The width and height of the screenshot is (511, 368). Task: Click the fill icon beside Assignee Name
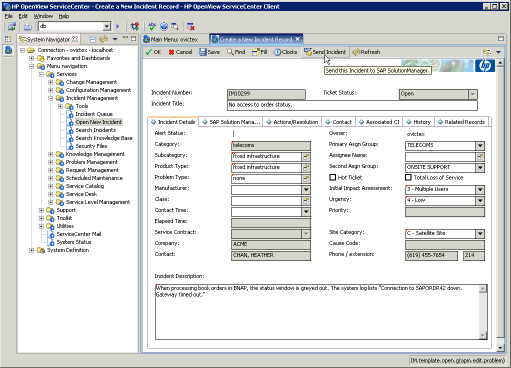click(x=480, y=156)
